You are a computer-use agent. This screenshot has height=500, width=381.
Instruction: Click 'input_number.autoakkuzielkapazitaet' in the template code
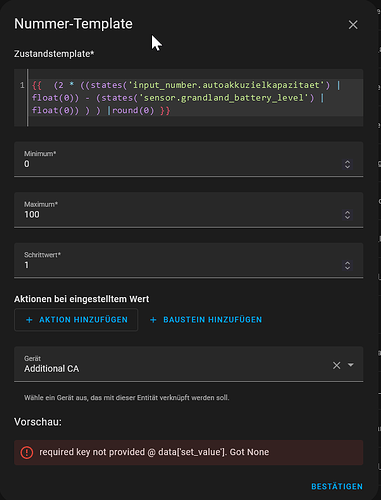tap(227, 85)
